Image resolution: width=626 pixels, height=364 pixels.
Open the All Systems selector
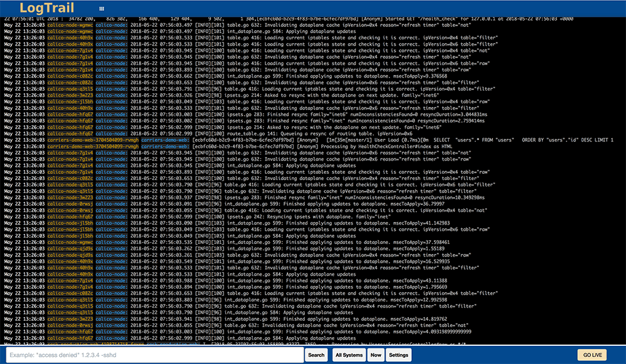(349, 354)
